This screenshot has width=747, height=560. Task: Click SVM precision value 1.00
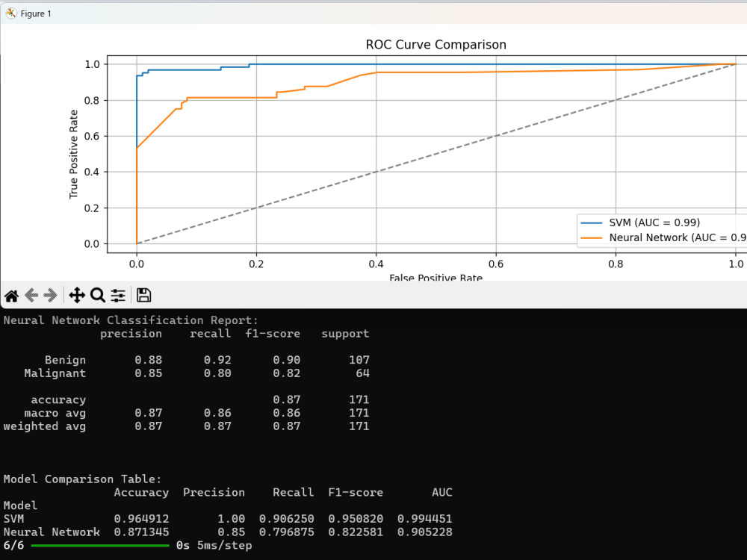(232, 519)
